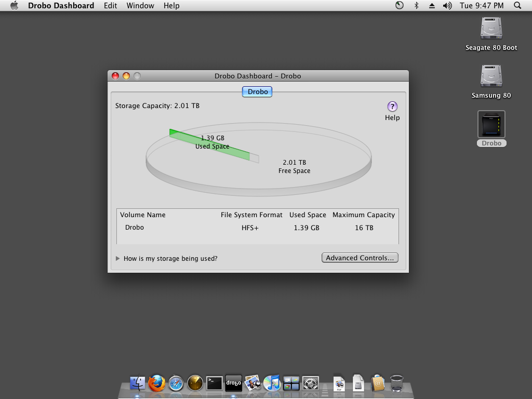This screenshot has width=532, height=399.
Task: Open Spotlight search magnifier
Action: (x=517, y=5)
